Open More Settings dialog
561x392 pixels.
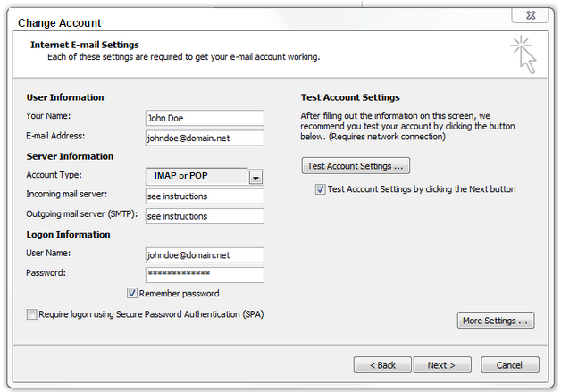pos(496,321)
